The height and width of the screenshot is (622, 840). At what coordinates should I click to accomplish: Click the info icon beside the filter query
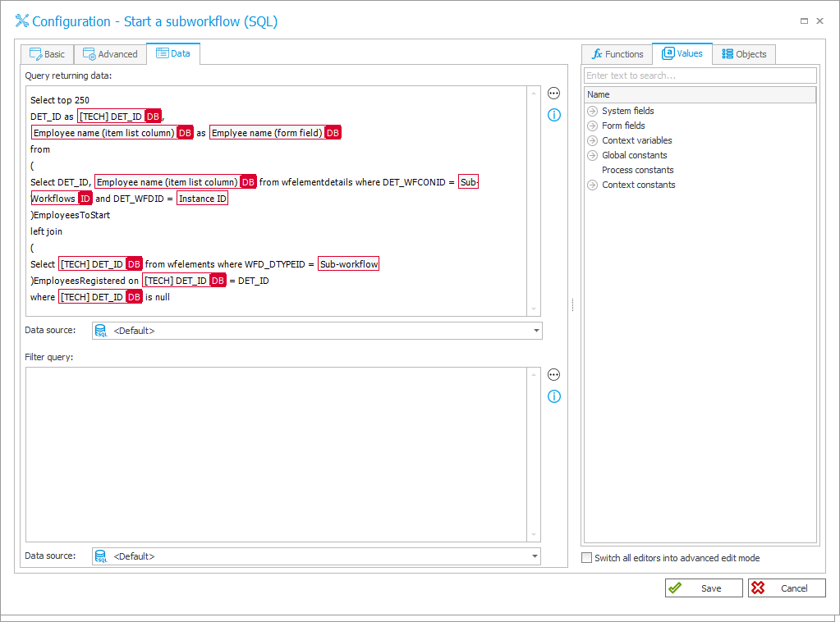(x=553, y=396)
